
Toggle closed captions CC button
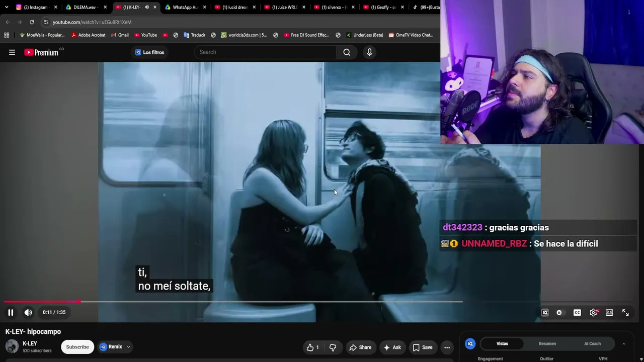577,313
